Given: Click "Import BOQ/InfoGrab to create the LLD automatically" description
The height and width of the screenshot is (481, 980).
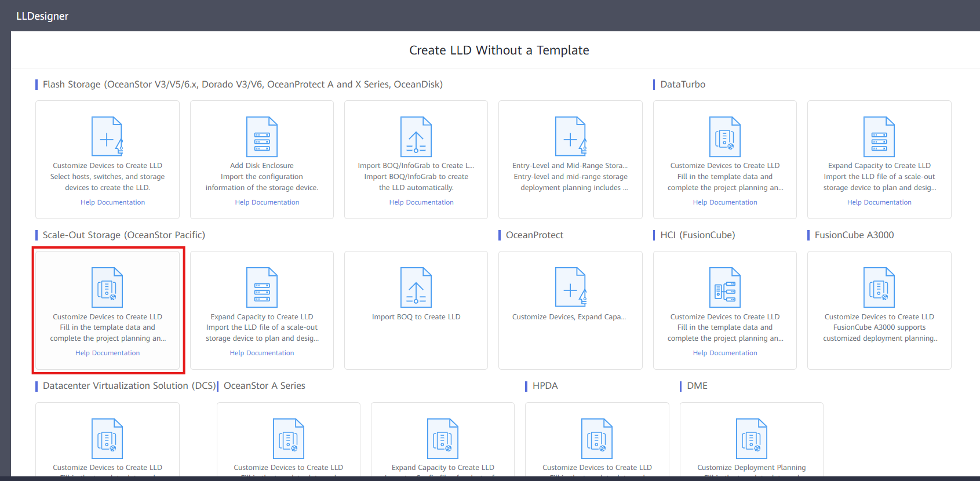Looking at the screenshot, I should click(416, 182).
